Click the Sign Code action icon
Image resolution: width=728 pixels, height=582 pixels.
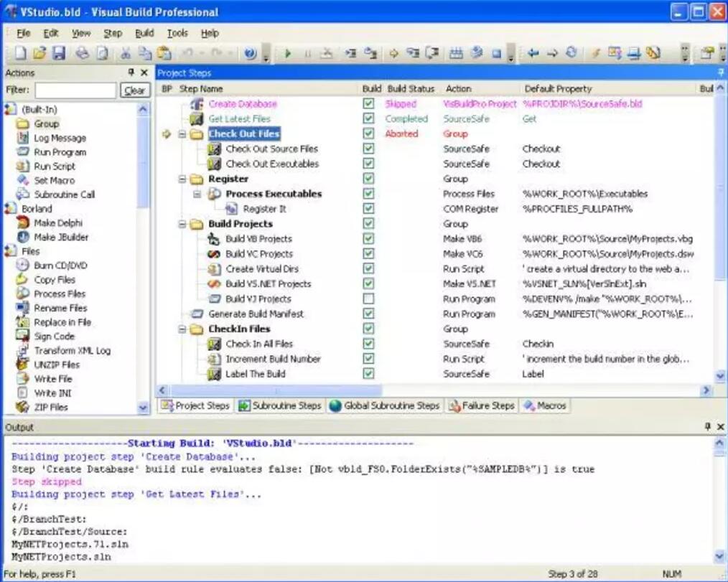(22, 336)
